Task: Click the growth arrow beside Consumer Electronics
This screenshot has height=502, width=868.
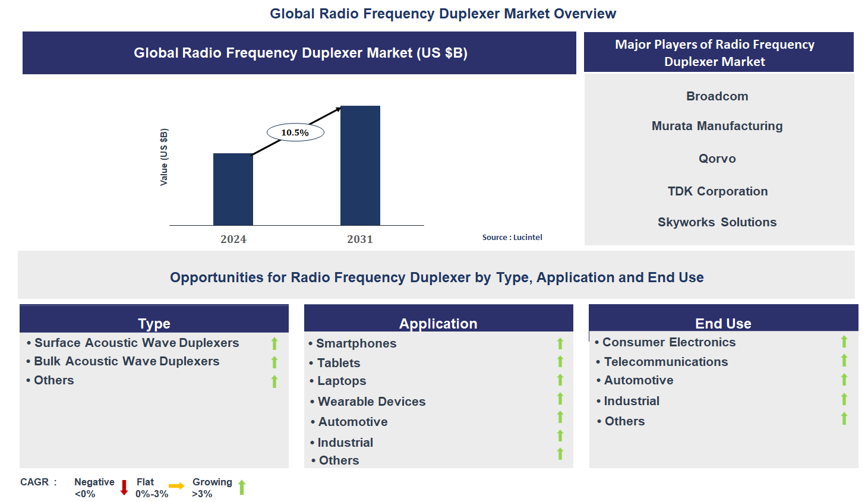Action: [x=844, y=342]
